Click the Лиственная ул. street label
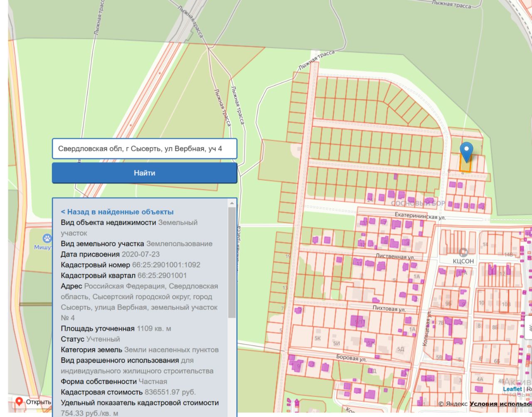 (x=395, y=257)
